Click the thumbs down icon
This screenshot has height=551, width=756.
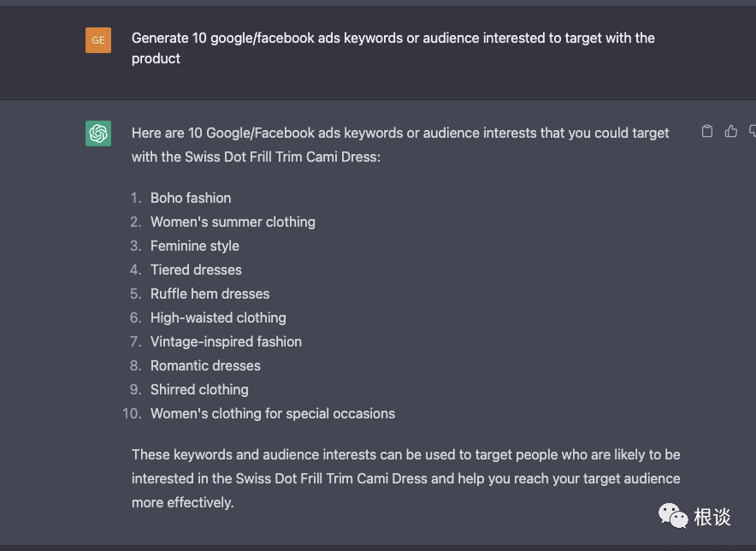click(x=753, y=131)
